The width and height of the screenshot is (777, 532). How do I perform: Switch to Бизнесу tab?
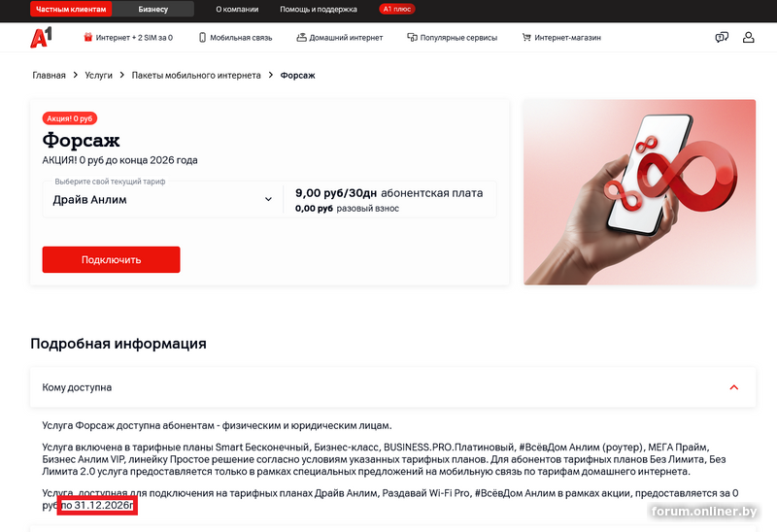click(153, 9)
